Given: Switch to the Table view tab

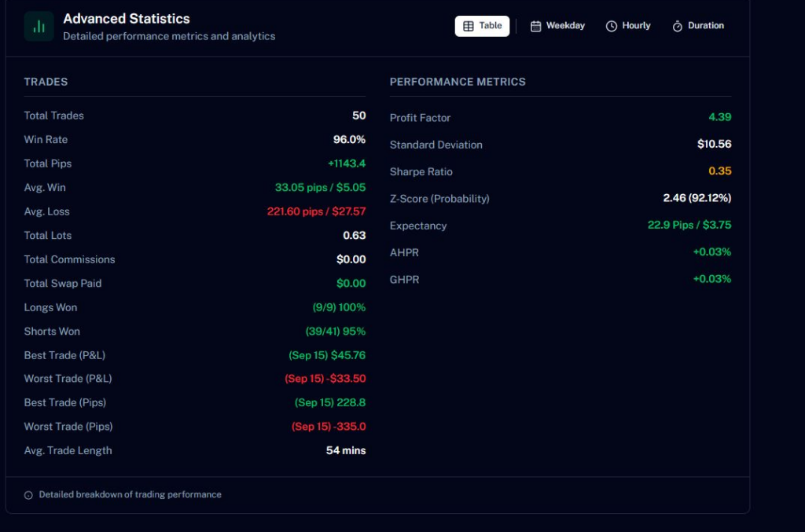Looking at the screenshot, I should [482, 26].
